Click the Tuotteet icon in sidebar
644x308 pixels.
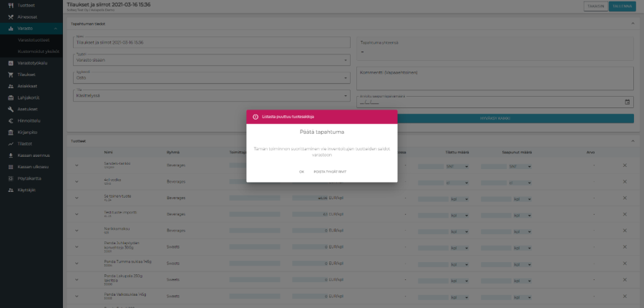(11, 4)
